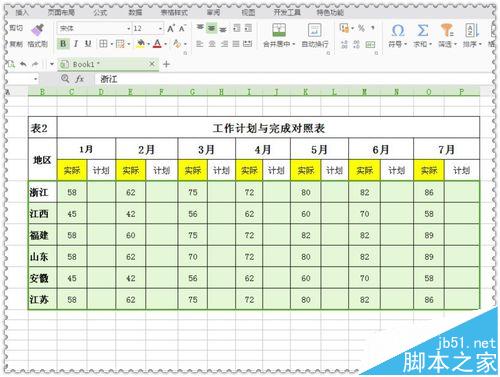Click the Format Painter brush icon
This screenshot has width=500, height=377.
click(x=38, y=29)
